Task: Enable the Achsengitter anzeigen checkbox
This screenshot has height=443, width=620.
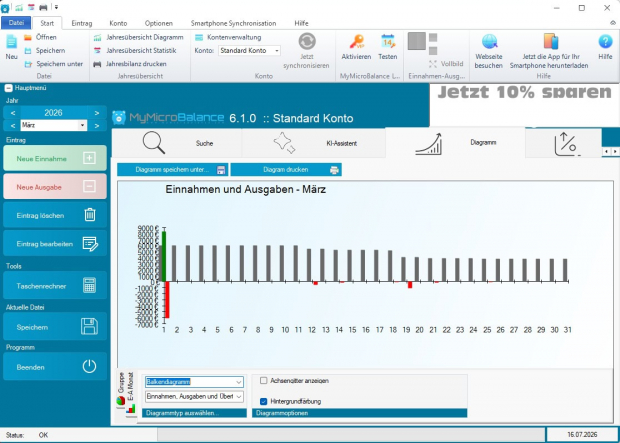Action: 263,381
